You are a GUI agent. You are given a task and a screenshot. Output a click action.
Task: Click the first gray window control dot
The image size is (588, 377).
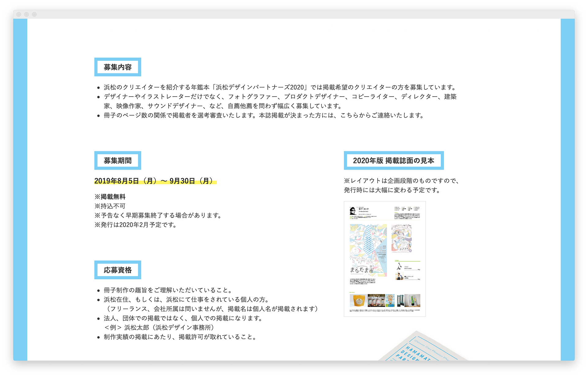click(x=19, y=14)
